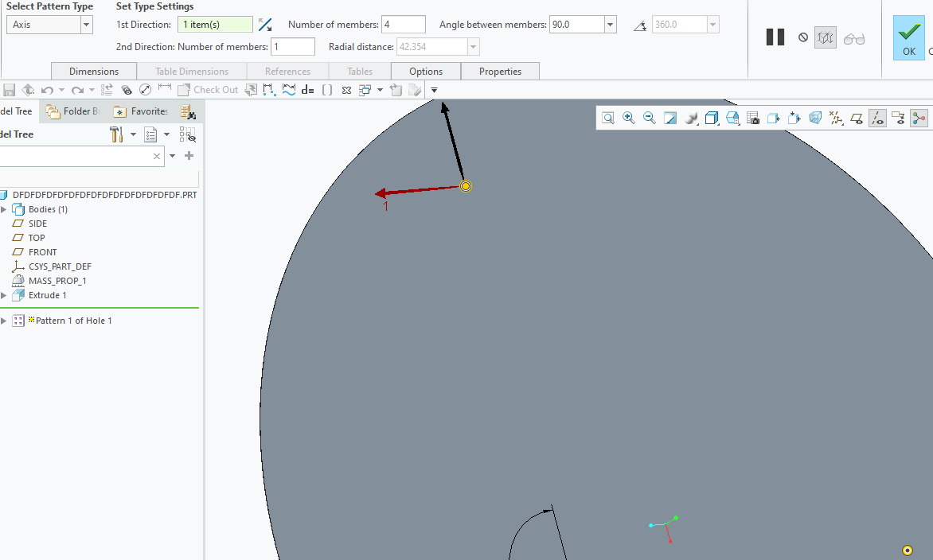The height and width of the screenshot is (560, 933).
Task: Toggle the Spin Center display
Action: (919, 117)
